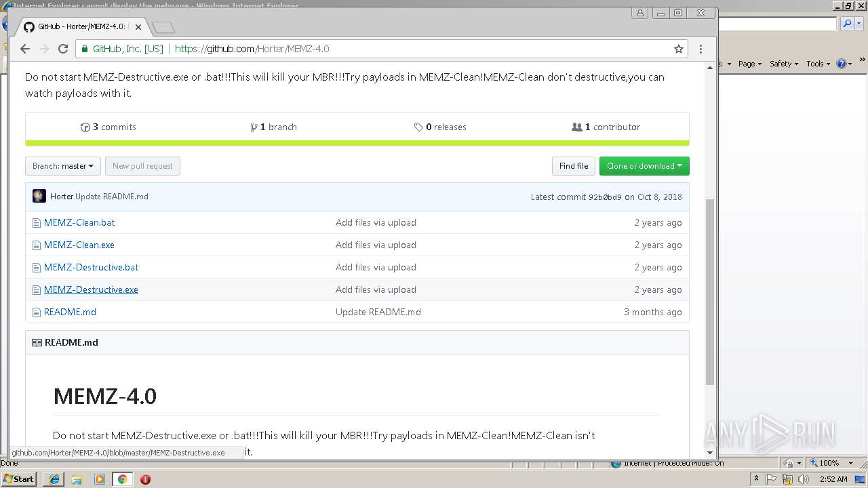This screenshot has height=488, width=868.
Task: Click the New pull request button
Action: tap(142, 166)
